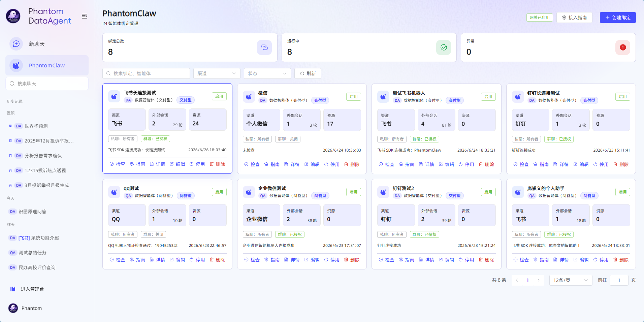Click the 钉钉测试2 card avatar icon
Screen dimensions: 644x322
pyautogui.click(x=383, y=192)
